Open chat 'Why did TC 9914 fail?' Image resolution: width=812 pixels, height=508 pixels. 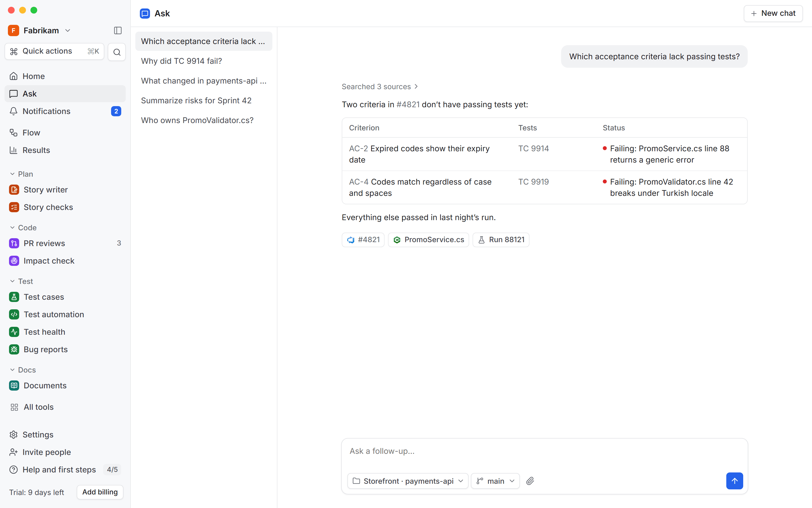[x=204, y=61]
